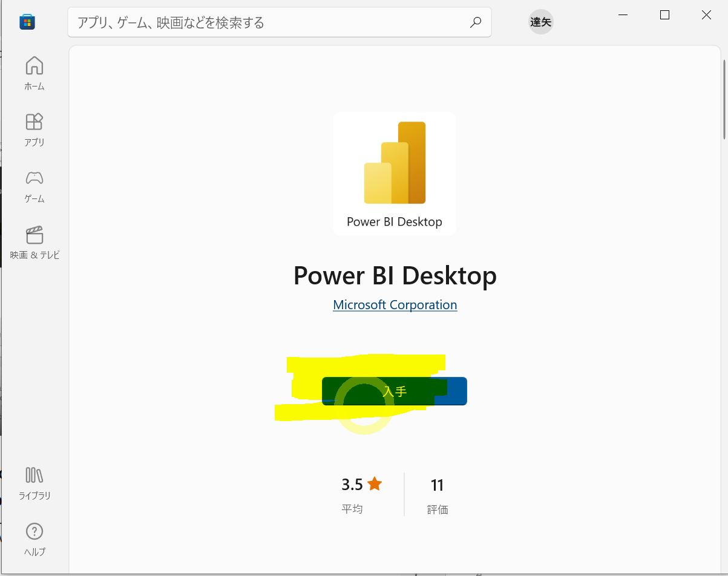Open the user account avatar 達矢
The image size is (728, 576).
540,22
